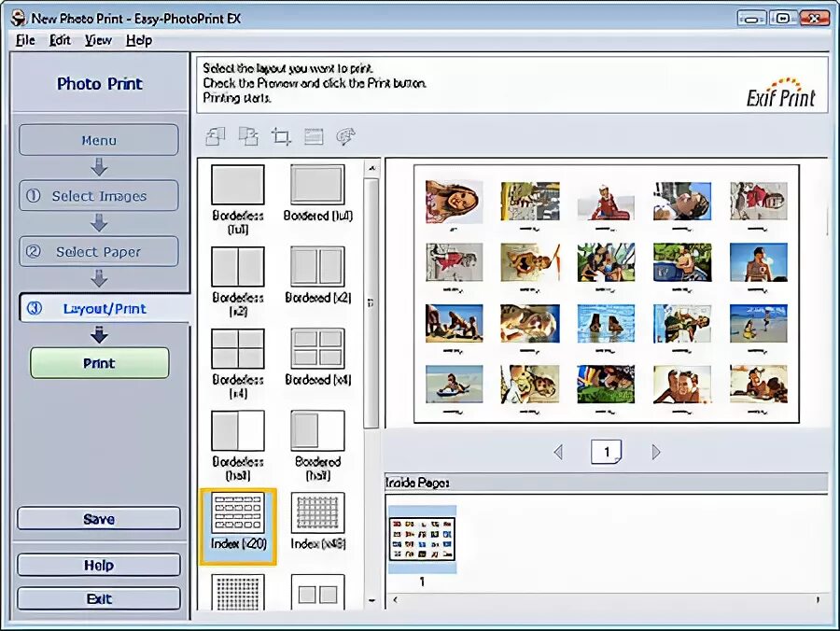Select the Index (x48) layout
The height and width of the screenshot is (631, 840).
tap(317, 521)
